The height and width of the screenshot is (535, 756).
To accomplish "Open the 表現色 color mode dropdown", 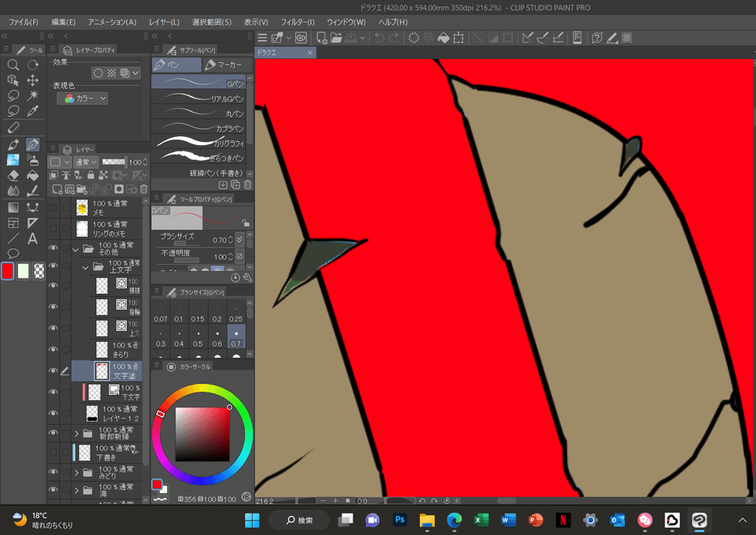I will click(x=81, y=98).
